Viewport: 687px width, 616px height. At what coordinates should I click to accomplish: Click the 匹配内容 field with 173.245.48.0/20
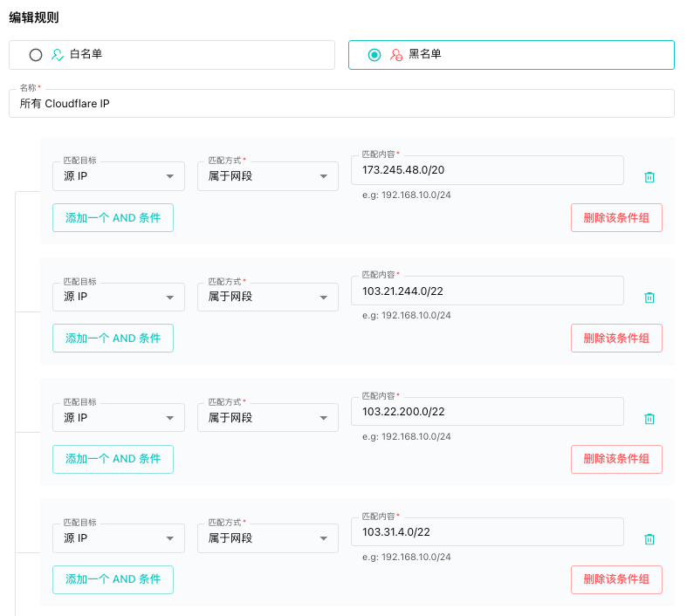point(487,170)
